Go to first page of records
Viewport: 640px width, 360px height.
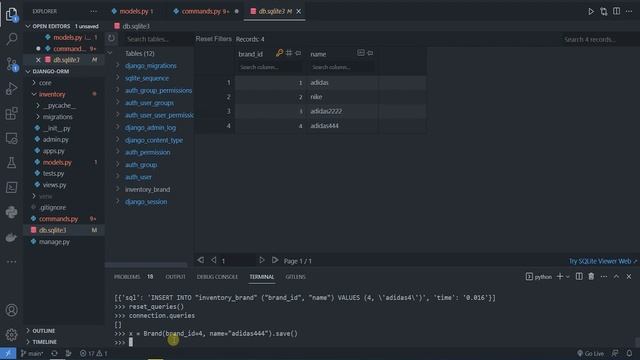[200, 260]
